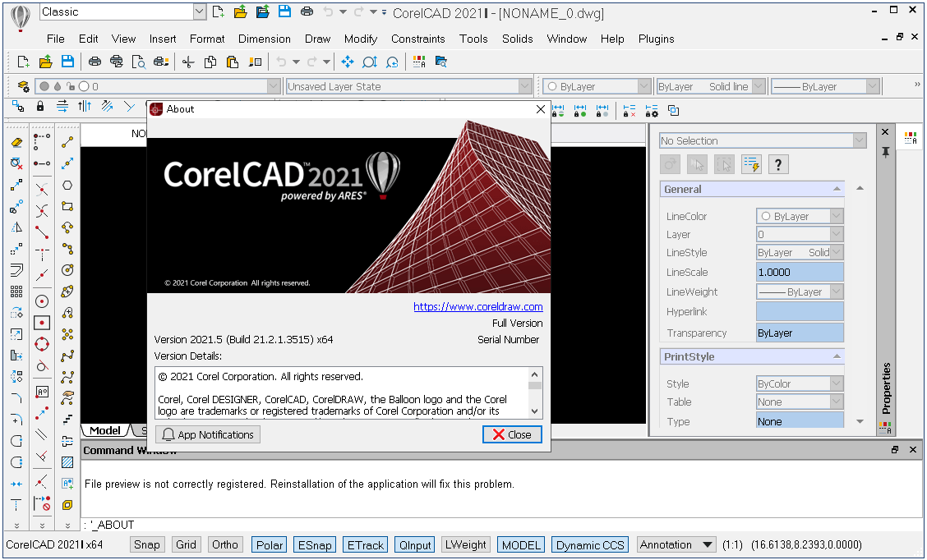Image resolution: width=927 pixels, height=560 pixels.
Task: Open the Classic workspace dropdown
Action: (200, 11)
